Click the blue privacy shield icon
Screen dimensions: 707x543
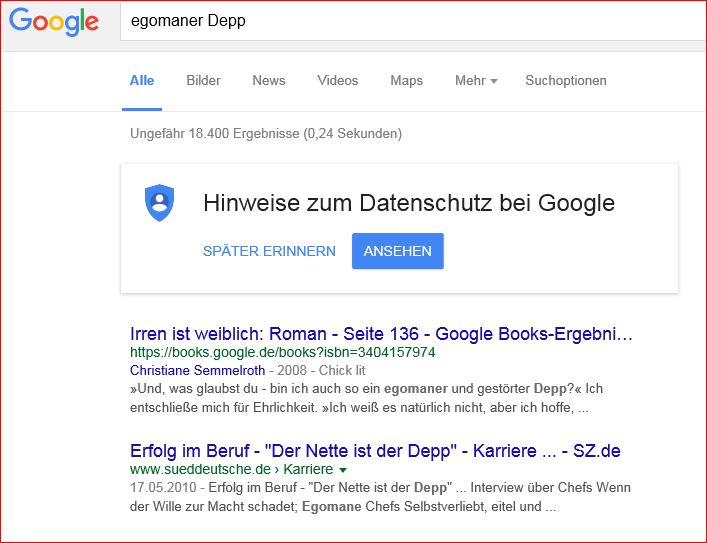coord(159,202)
